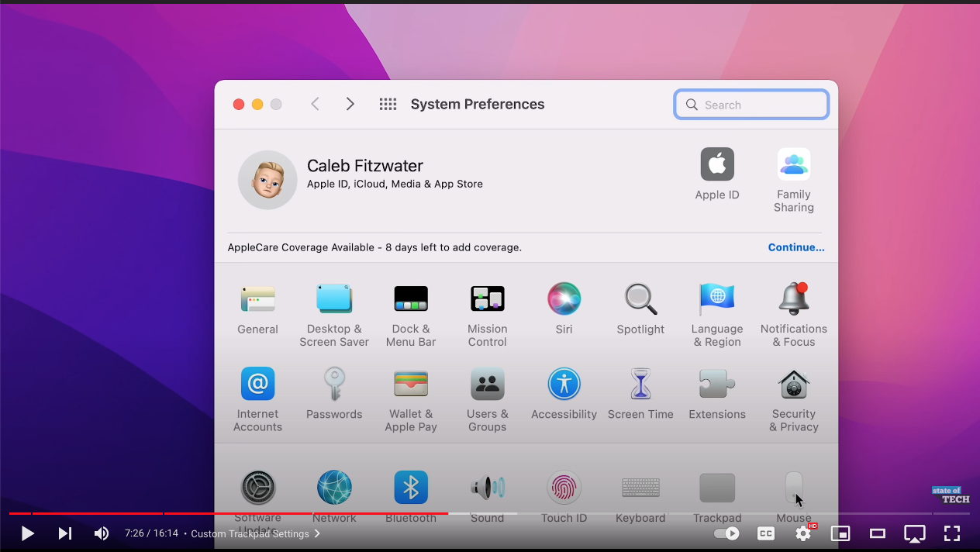The width and height of the screenshot is (980, 552).
Task: Open Passwords preferences
Action: [x=334, y=394]
